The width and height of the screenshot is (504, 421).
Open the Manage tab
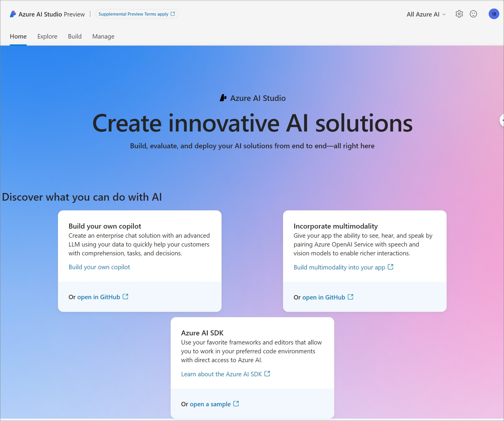(103, 36)
